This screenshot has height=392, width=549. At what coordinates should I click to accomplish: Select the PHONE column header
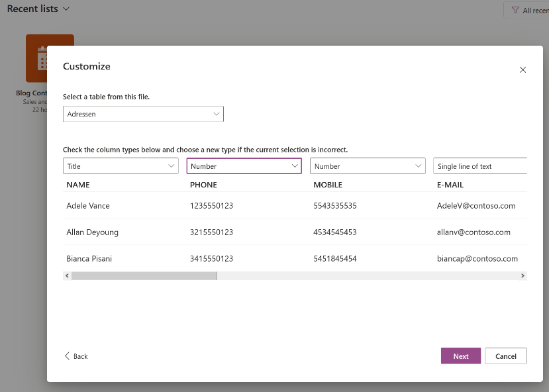[x=203, y=185]
